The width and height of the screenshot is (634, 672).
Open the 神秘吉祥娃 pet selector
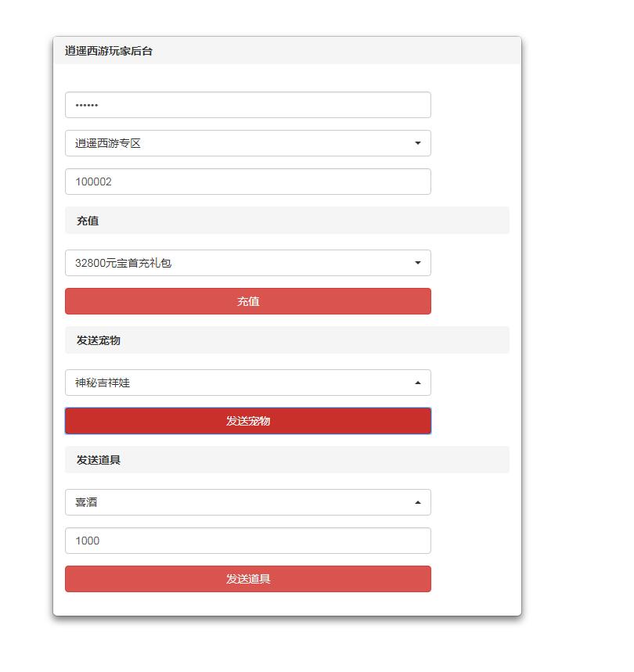point(247,383)
